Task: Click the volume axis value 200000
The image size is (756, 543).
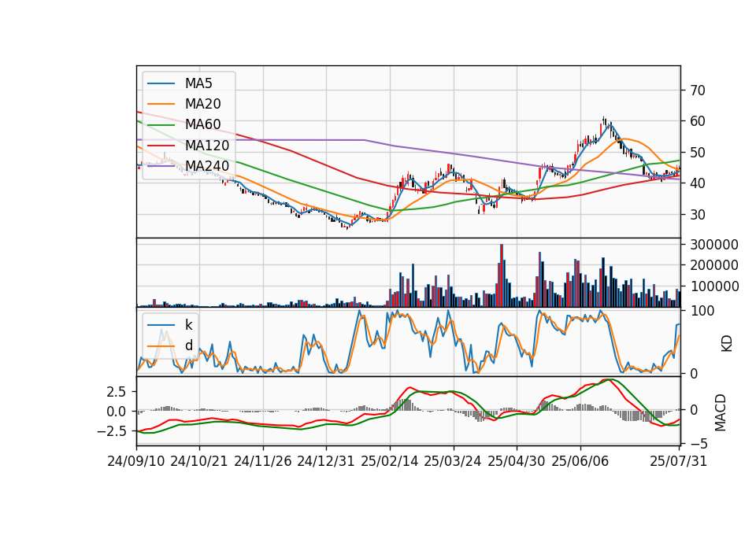Action: pos(714,265)
